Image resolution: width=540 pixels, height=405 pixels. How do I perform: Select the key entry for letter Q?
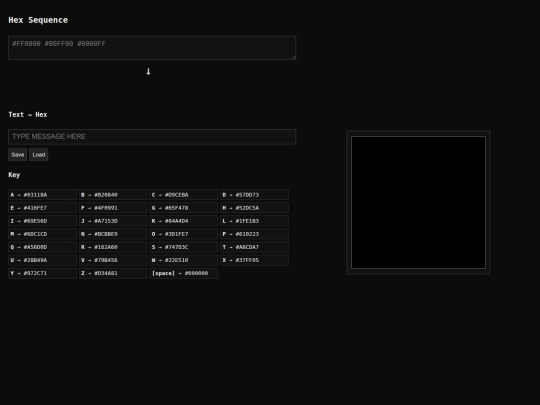click(42, 247)
